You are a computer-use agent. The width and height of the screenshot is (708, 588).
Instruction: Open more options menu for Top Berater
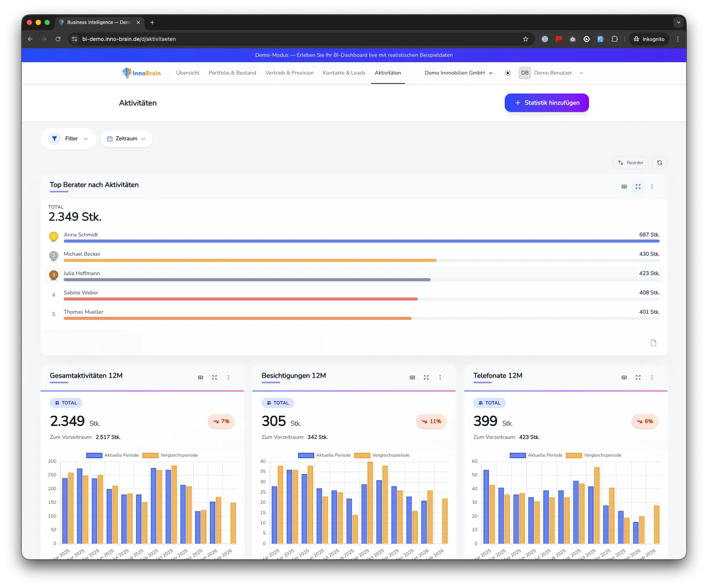pyautogui.click(x=652, y=187)
